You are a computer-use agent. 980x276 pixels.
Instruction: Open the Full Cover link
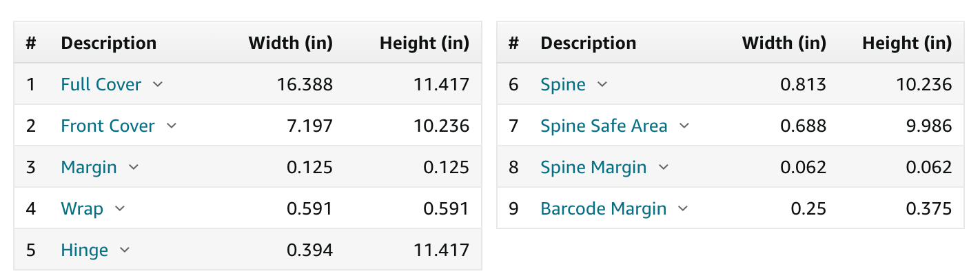(101, 84)
